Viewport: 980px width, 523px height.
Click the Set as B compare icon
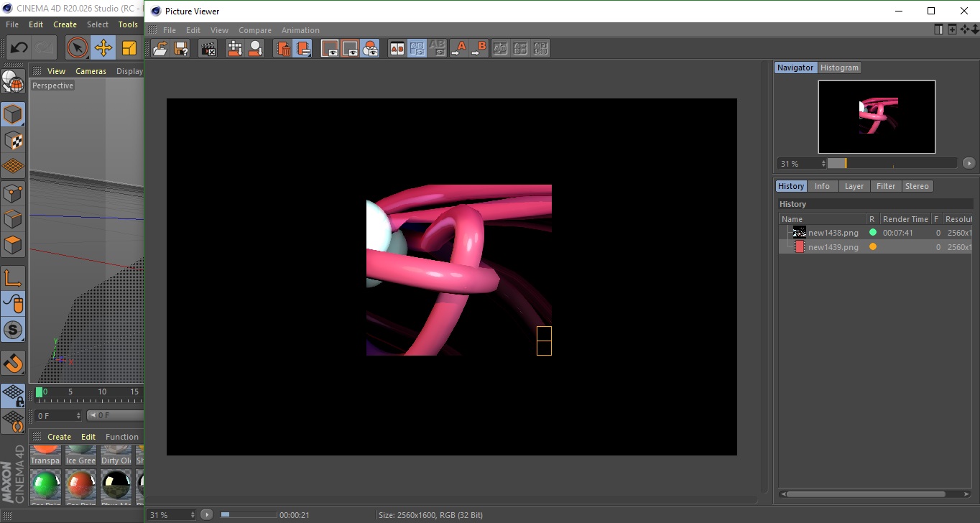[479, 49]
